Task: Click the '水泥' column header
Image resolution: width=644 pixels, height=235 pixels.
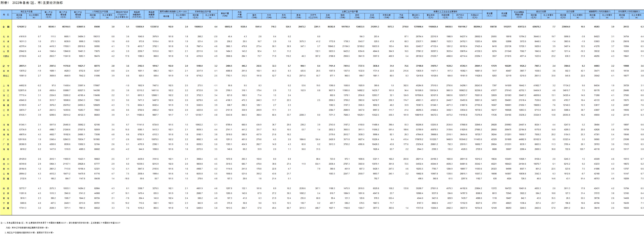Action: click(x=372, y=16)
